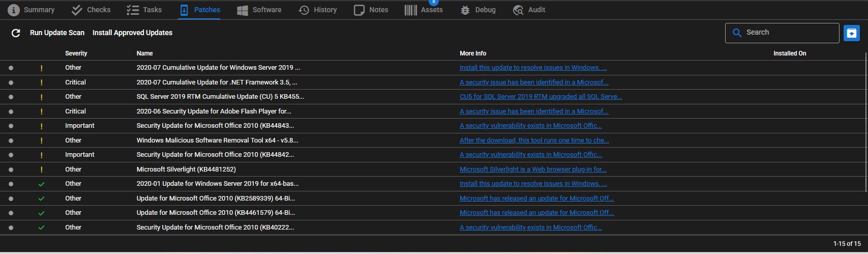Open CU5 for SQL Server 2019 RTM link

click(x=541, y=97)
